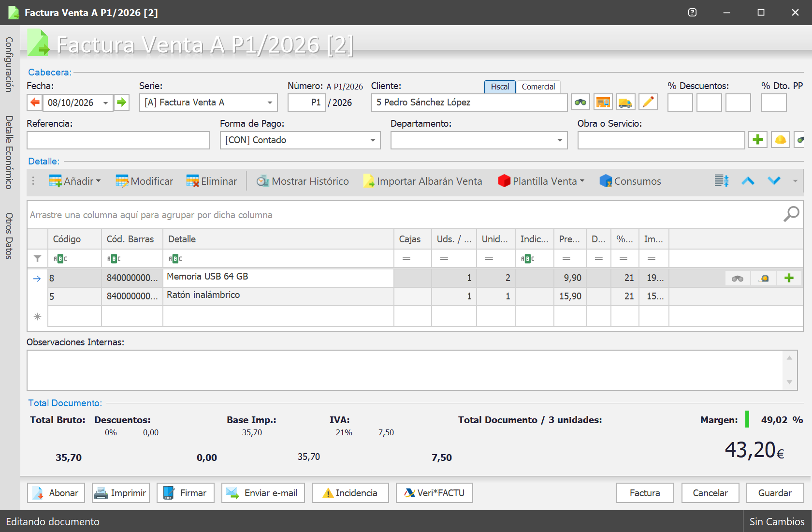This screenshot has width=812, height=532.
Task: Open the Fecha date dropdown
Action: [x=105, y=103]
